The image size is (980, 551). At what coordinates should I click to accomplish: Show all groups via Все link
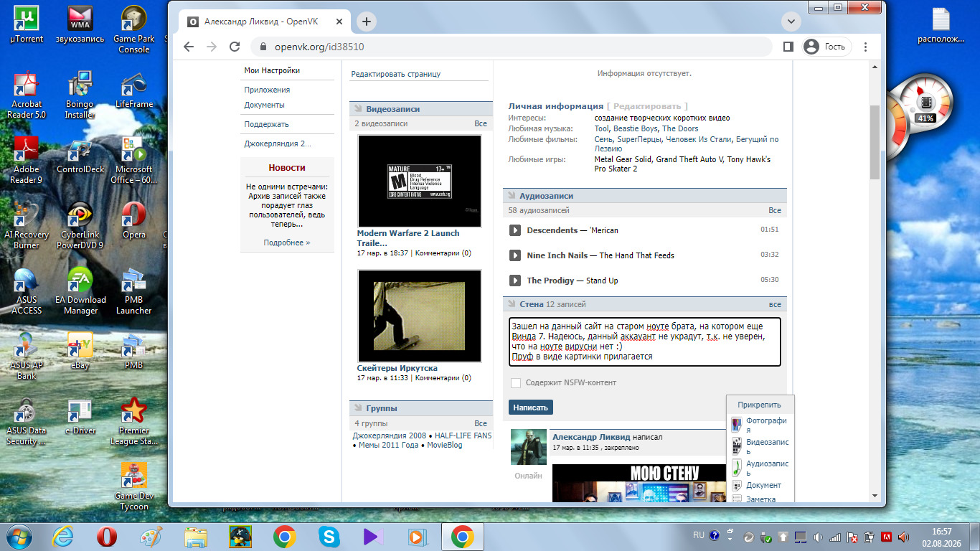pyautogui.click(x=481, y=423)
